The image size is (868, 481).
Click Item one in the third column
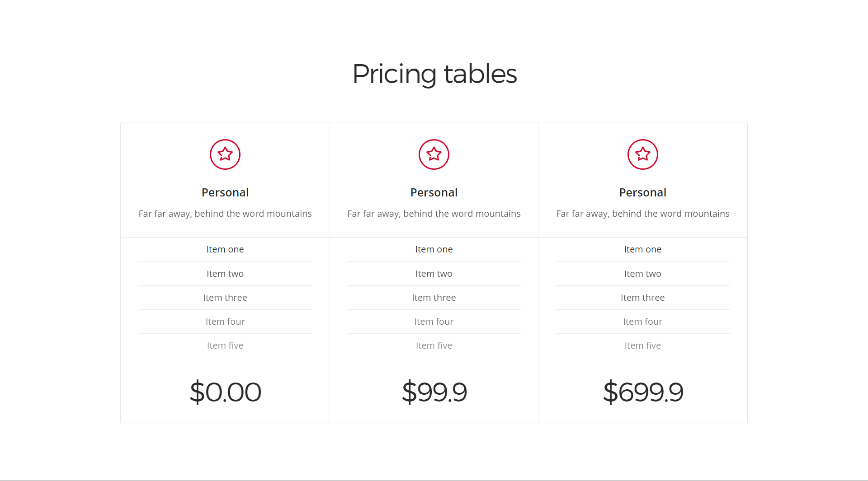point(643,249)
